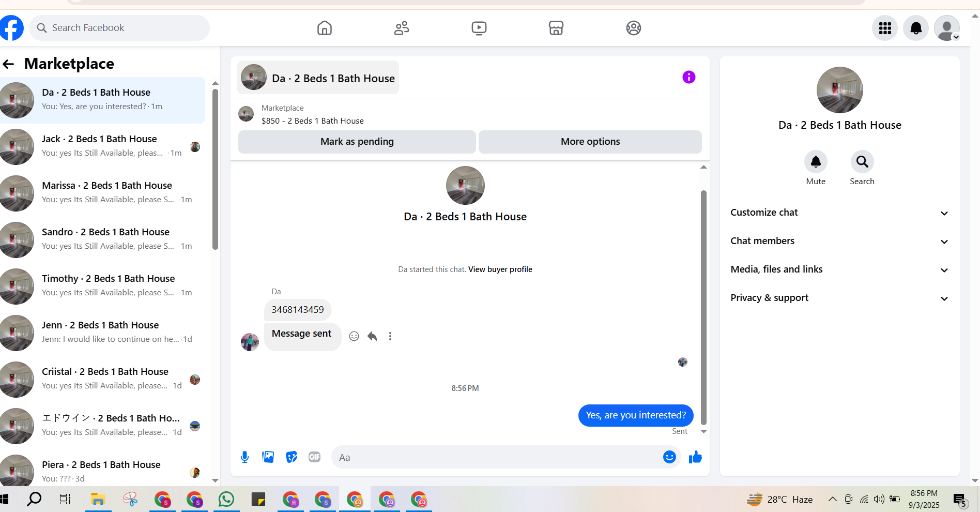The width and height of the screenshot is (980, 512).
Task: Expand the Privacy & support section
Action: (839, 298)
